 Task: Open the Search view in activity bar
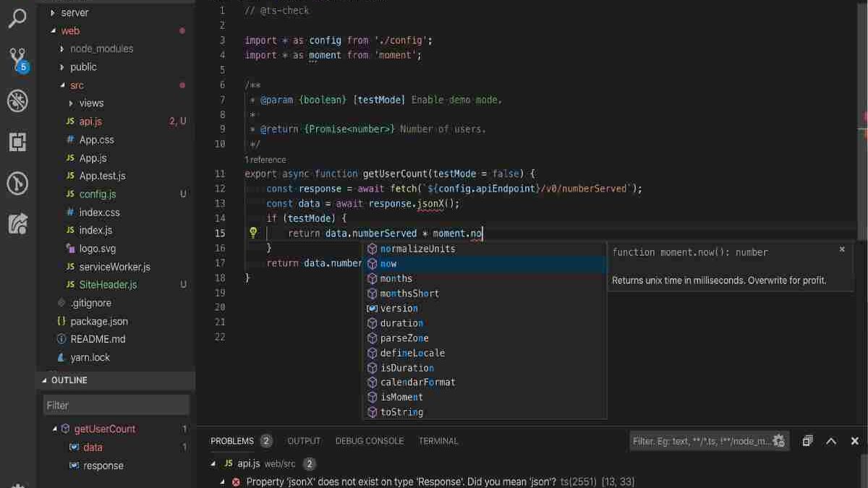point(17,18)
